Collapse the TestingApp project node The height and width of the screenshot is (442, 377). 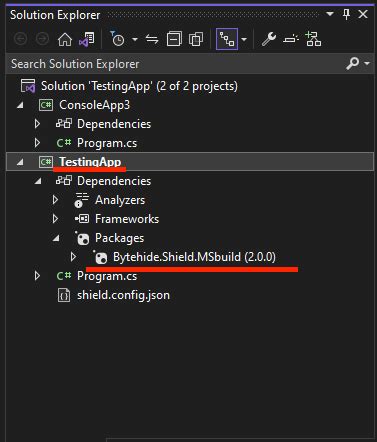(20, 162)
